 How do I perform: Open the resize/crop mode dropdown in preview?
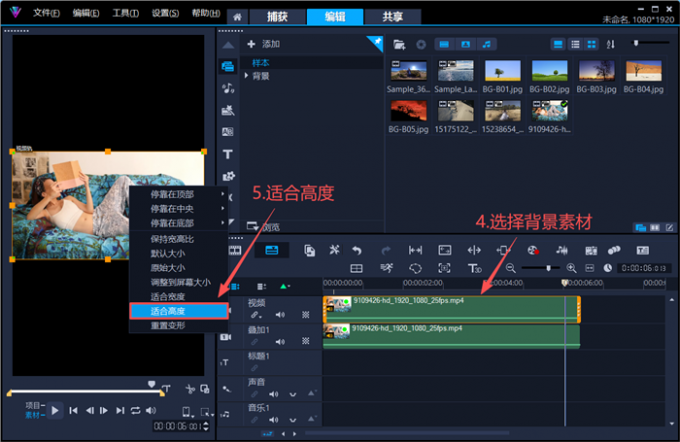point(206,412)
